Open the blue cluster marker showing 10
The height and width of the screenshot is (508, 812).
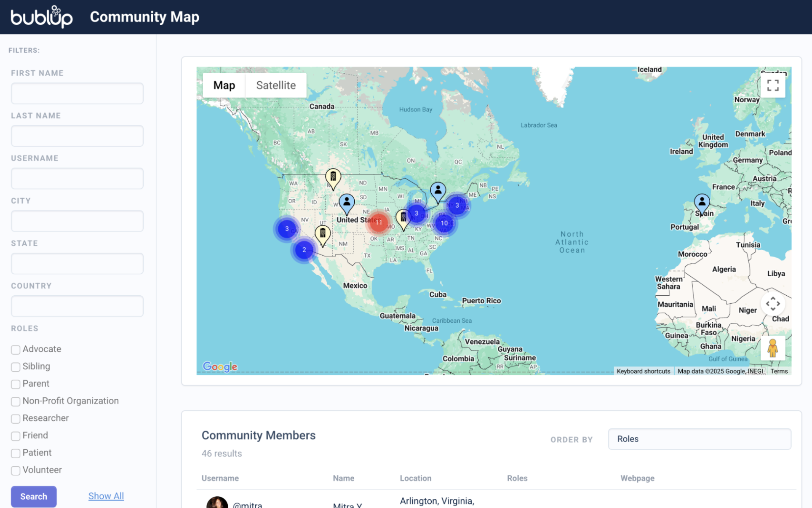click(444, 223)
